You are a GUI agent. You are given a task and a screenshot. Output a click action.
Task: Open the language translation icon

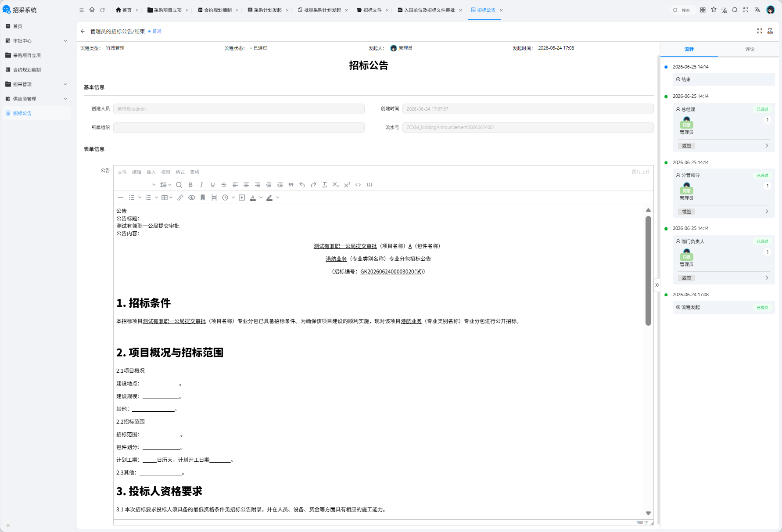coord(757,10)
